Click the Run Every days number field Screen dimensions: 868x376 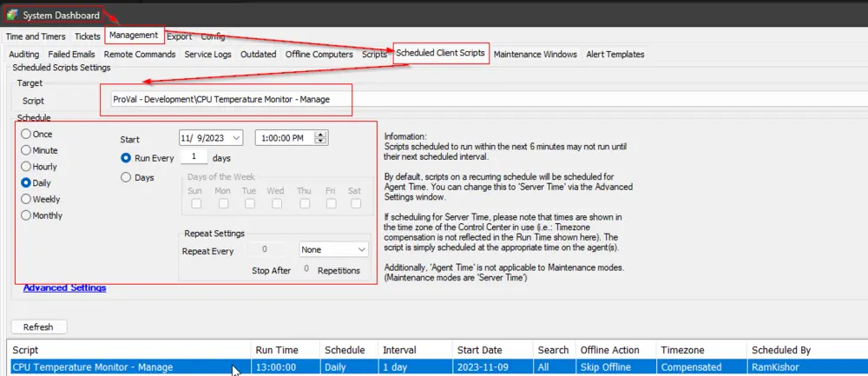tap(194, 156)
